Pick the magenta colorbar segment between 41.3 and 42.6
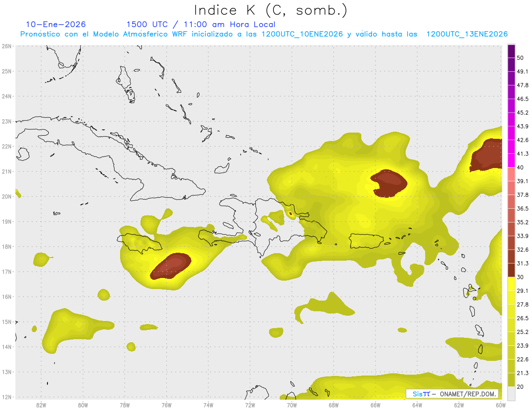Image resolution: width=532 pixels, height=411 pixels. pos(511,147)
